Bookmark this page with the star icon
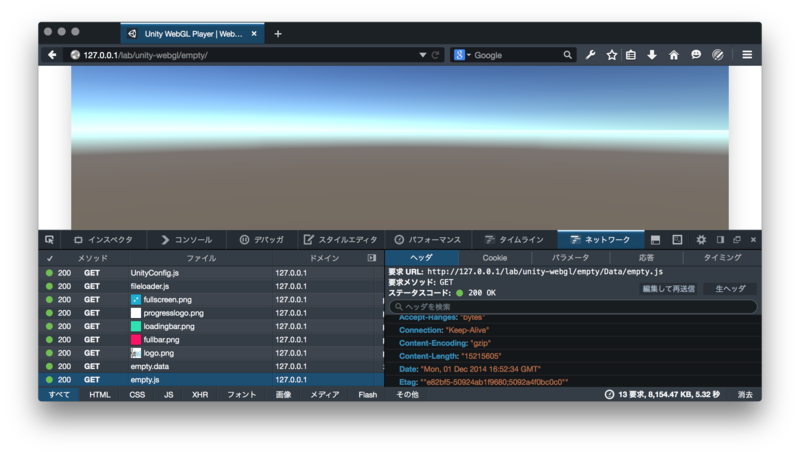 click(612, 55)
